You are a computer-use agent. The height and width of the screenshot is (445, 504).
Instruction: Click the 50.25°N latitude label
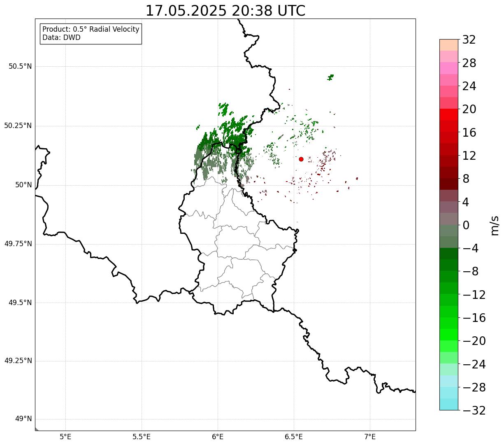pos(18,126)
